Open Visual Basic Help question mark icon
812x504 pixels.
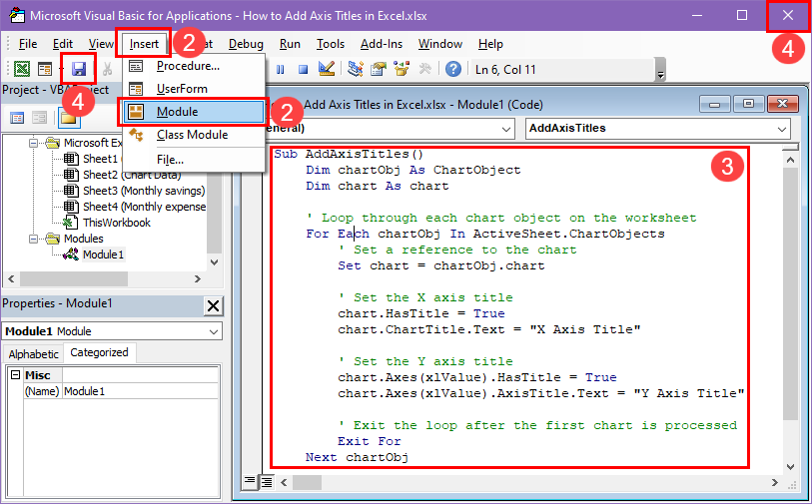[x=453, y=69]
